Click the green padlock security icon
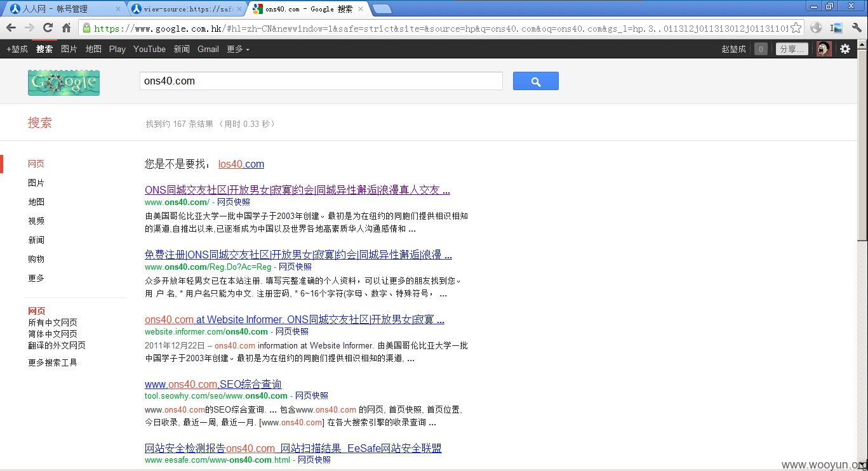Image resolution: width=868 pixels, height=471 pixels. pyautogui.click(x=86, y=28)
